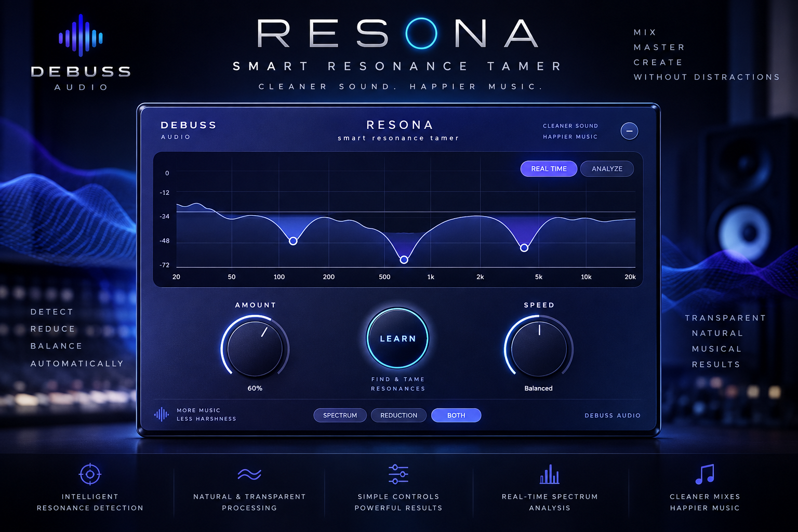Click the "Balanced" speed value

pyautogui.click(x=538, y=388)
